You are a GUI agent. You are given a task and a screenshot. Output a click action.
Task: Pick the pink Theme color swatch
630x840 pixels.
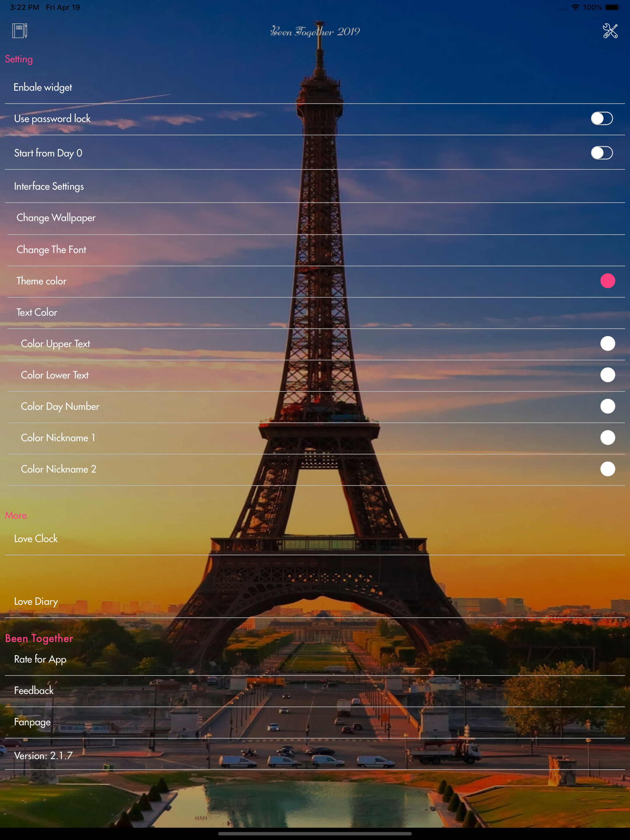point(607,281)
